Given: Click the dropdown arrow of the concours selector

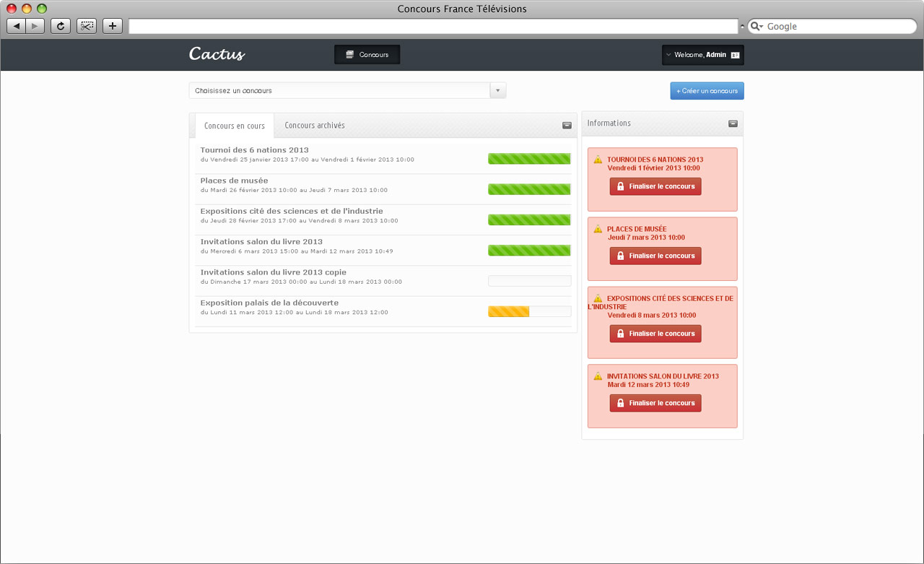Looking at the screenshot, I should [498, 91].
